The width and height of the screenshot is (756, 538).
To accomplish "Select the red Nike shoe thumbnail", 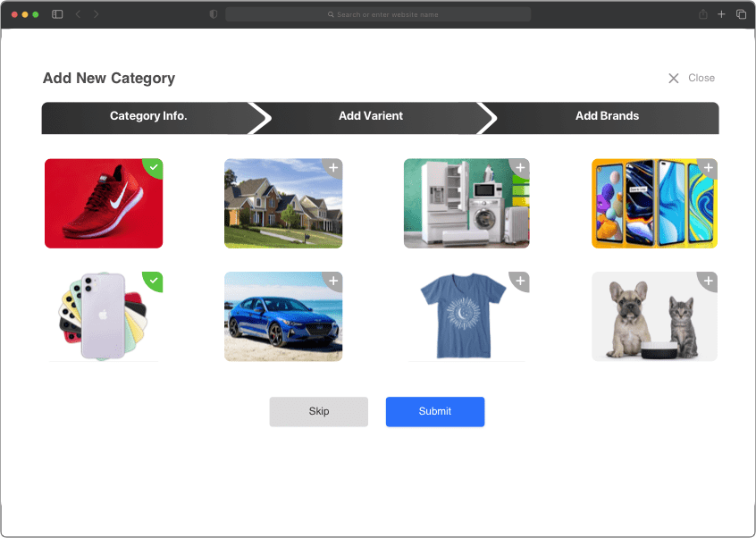I will pyautogui.click(x=104, y=203).
